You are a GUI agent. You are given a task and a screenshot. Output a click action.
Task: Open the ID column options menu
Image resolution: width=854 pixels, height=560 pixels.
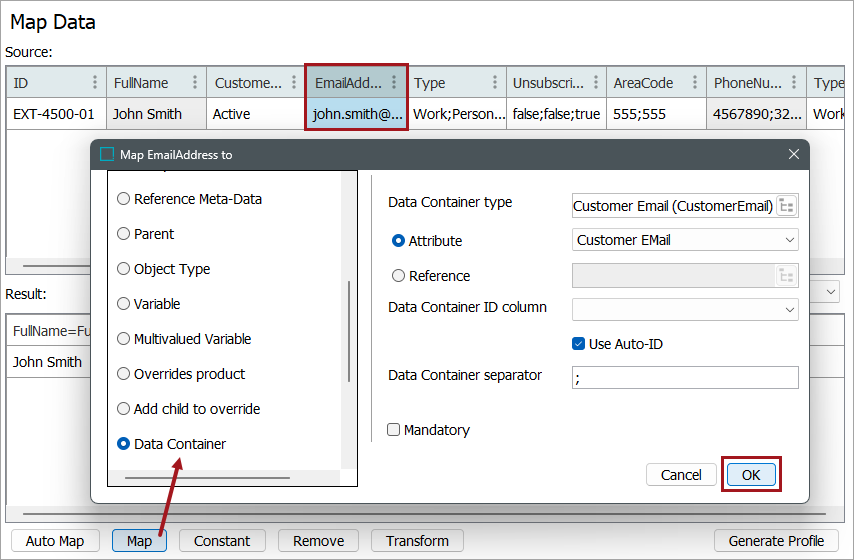(95, 83)
